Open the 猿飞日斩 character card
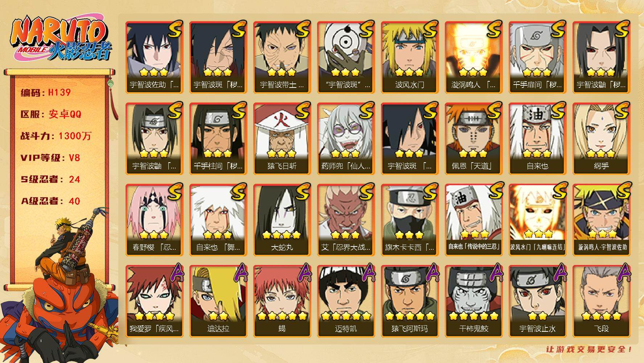Screen dimensions: 644x363 (x=282, y=139)
